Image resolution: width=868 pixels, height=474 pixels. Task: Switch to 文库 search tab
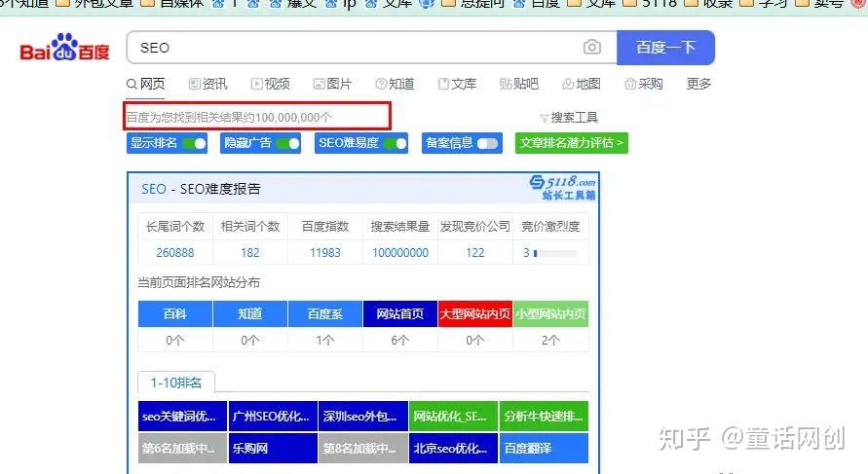pos(457,84)
